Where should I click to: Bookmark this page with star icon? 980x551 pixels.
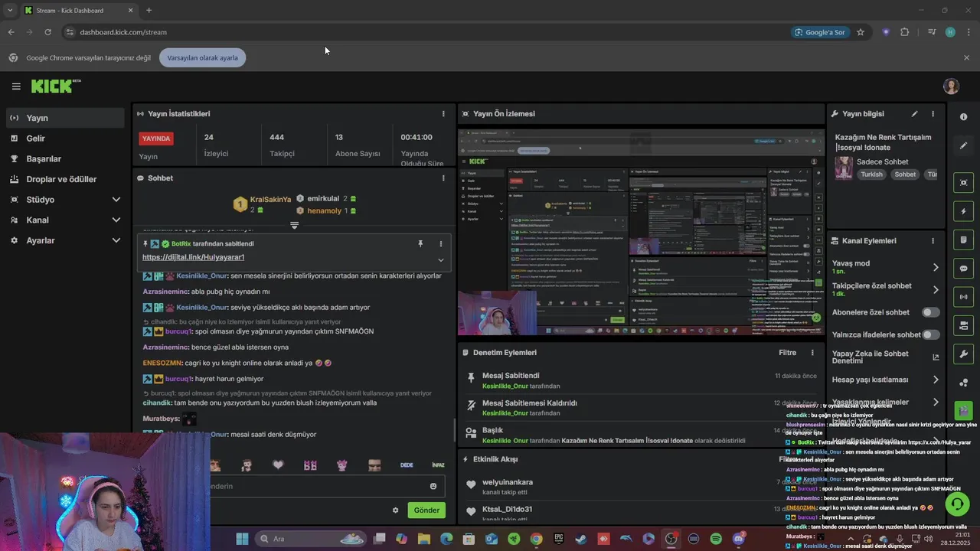pyautogui.click(x=861, y=32)
